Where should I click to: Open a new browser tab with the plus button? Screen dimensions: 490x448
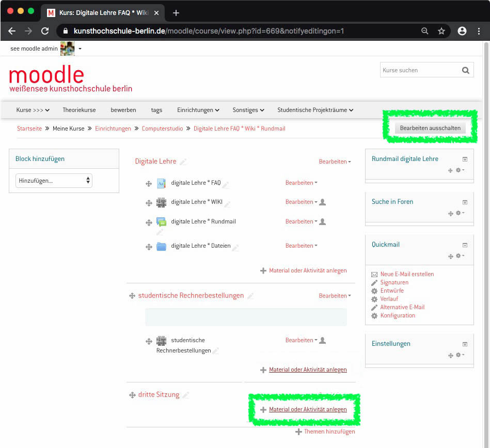(176, 13)
